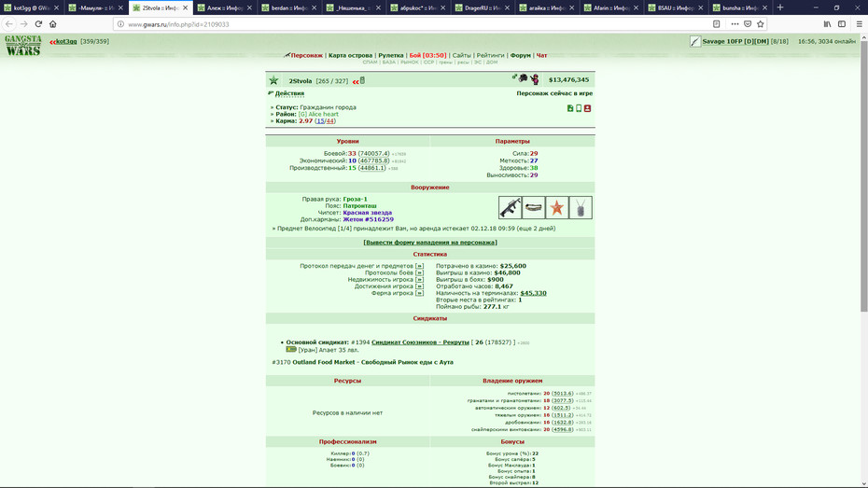Click the kot3gg username link
This screenshot has height=488, width=868.
(x=66, y=41)
